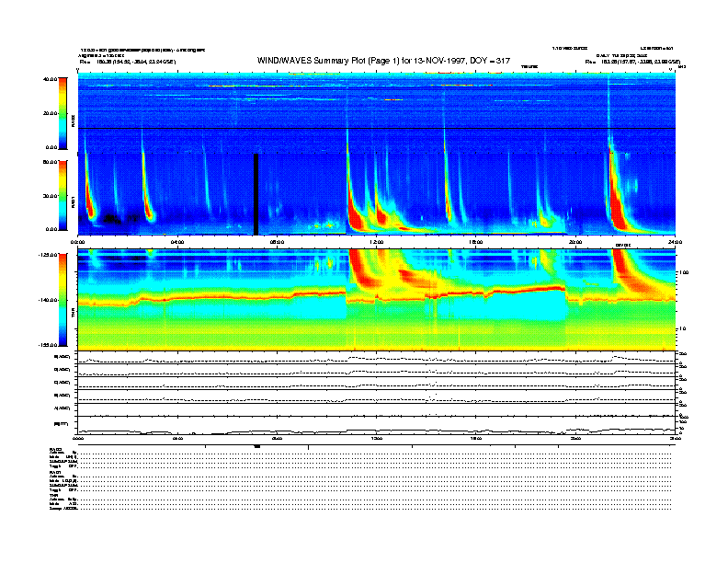
Task: Click the 04:00 tick label below RAD1 spectrogram
Action: [x=177, y=242]
